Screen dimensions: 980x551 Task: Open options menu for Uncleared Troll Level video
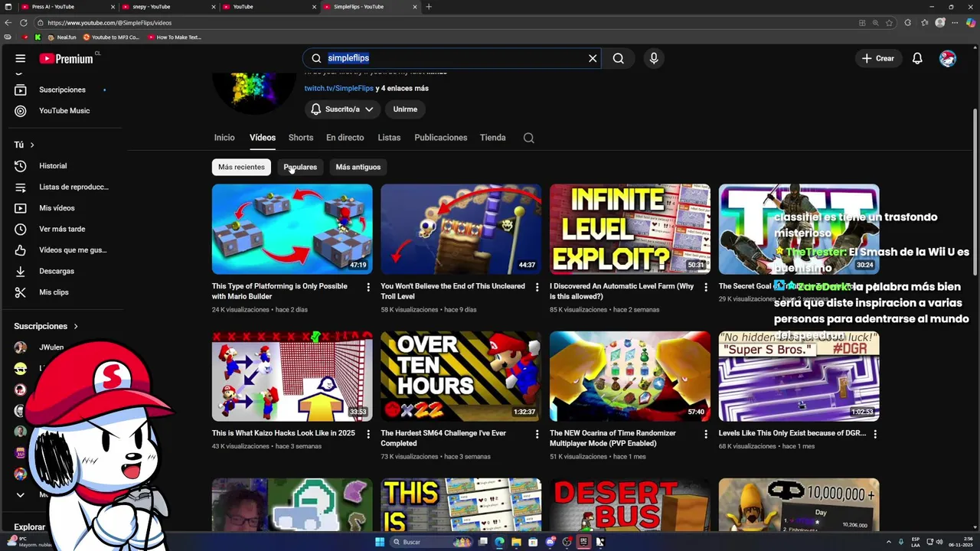point(537,287)
